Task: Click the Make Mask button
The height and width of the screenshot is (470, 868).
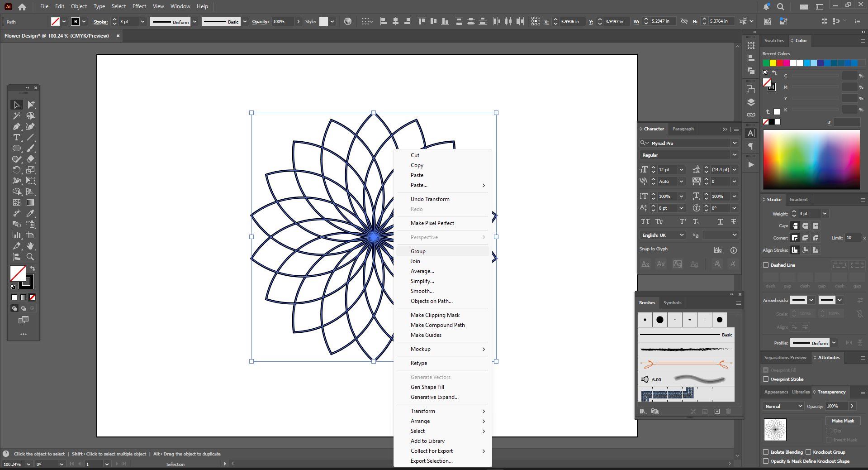Action: pos(843,421)
